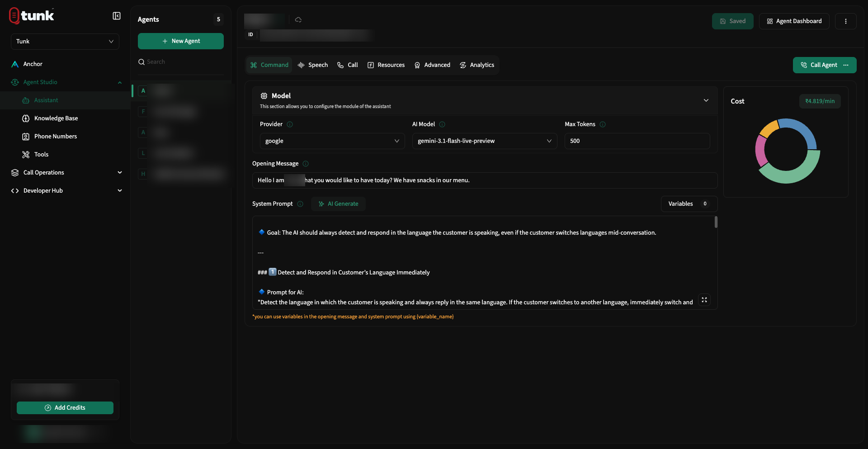Click the cloud sync icon near agent name
Image resolution: width=868 pixels, height=449 pixels.
298,20
